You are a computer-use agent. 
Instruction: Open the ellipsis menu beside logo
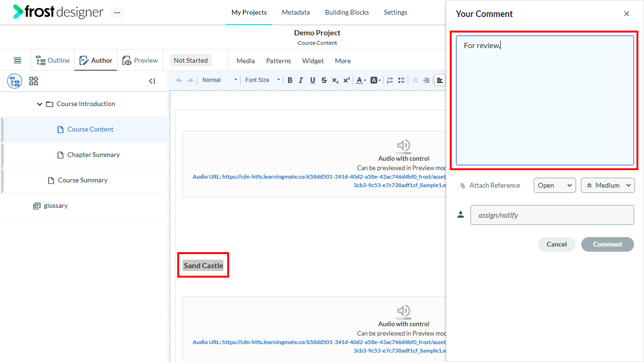coord(117,13)
